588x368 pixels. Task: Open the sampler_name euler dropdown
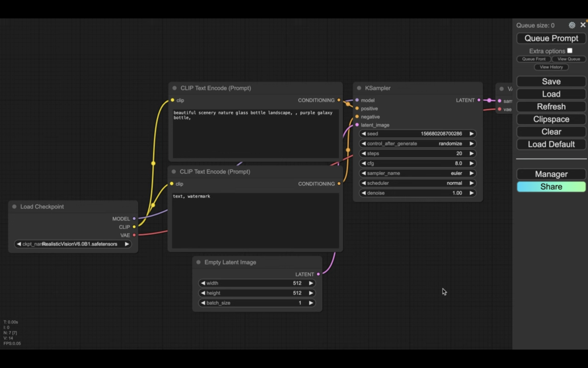click(417, 173)
